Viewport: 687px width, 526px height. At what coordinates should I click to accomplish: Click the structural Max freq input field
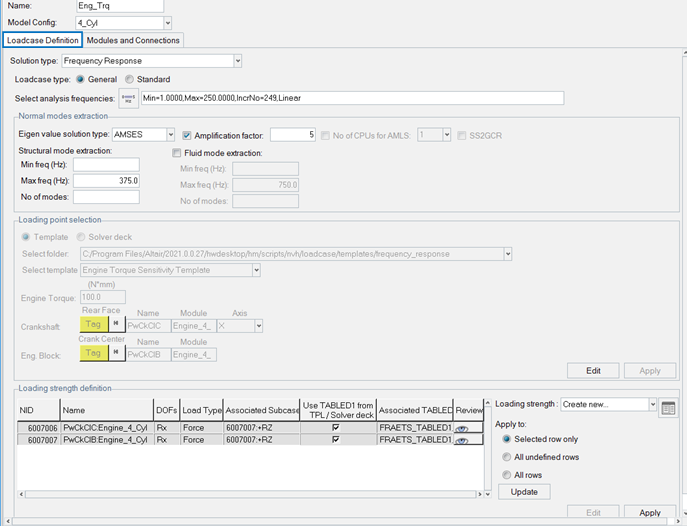(105, 181)
